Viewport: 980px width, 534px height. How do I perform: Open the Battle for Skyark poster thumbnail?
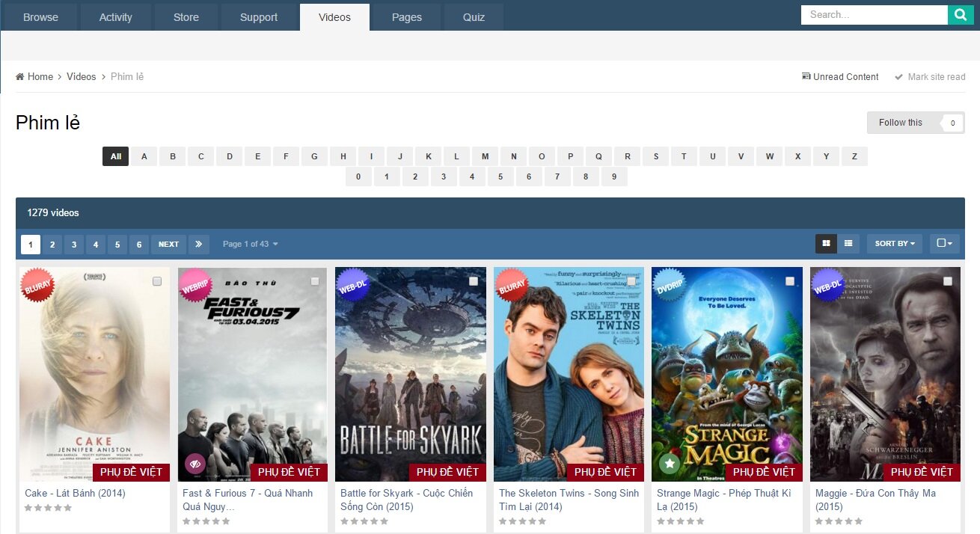411,374
